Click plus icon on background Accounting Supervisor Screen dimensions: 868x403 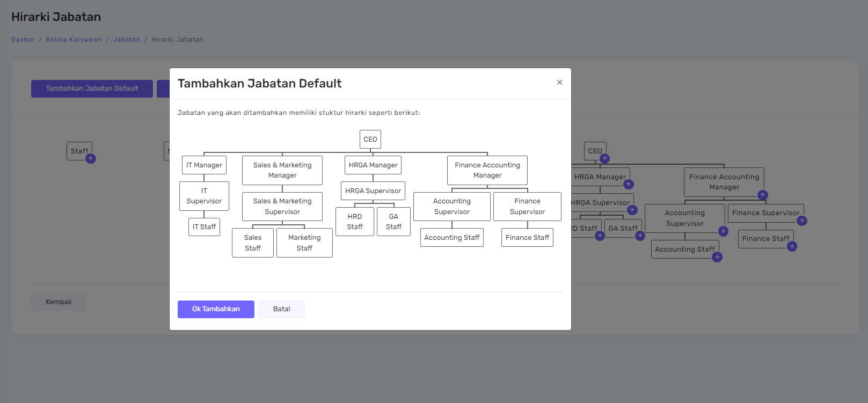tap(723, 231)
